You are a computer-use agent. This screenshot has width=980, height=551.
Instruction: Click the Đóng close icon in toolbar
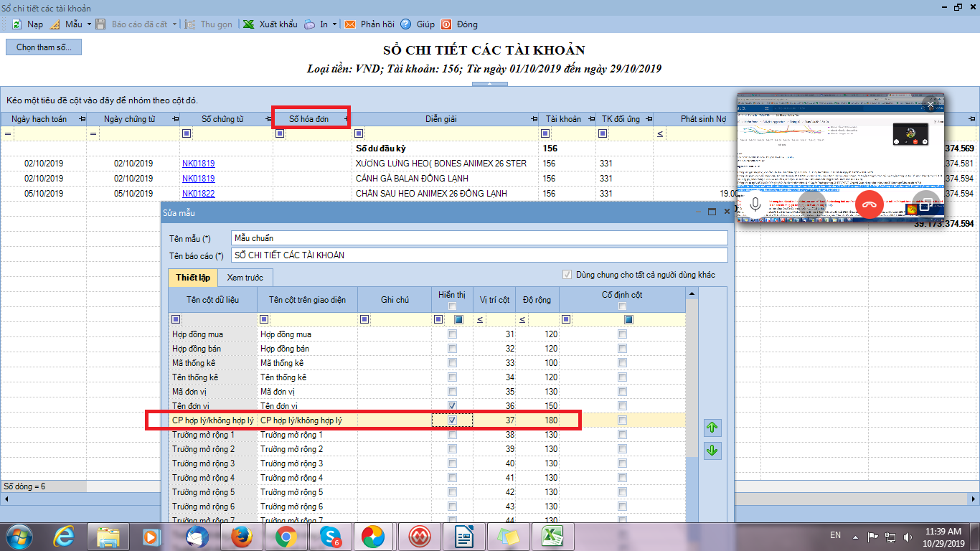(446, 24)
